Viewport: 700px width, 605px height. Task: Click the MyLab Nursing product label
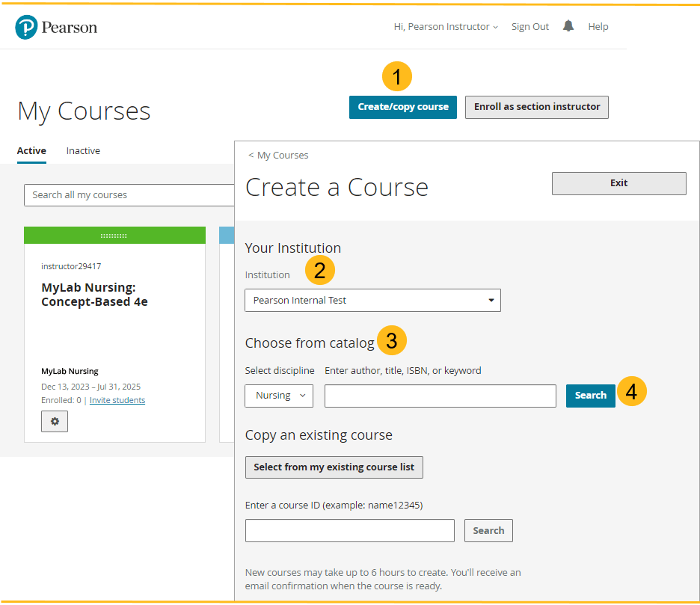point(70,371)
